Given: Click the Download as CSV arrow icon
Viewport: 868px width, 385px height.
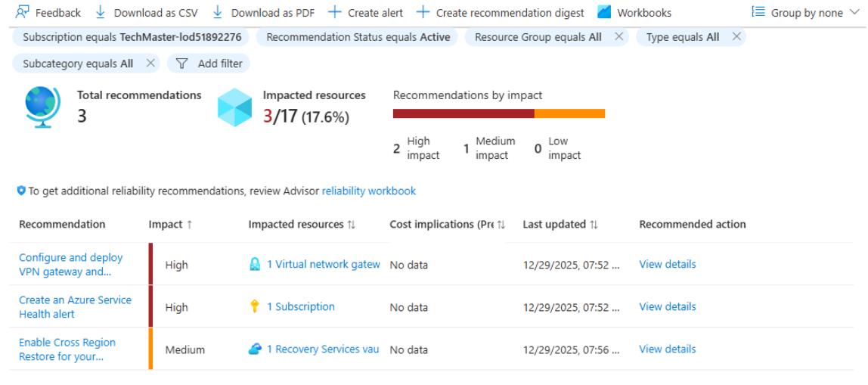Looking at the screenshot, I should (x=101, y=11).
